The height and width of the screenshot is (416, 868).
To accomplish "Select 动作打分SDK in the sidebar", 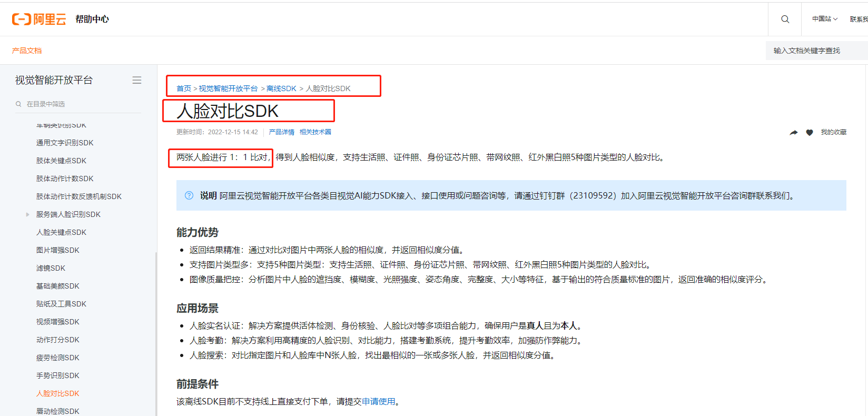I will click(58, 340).
